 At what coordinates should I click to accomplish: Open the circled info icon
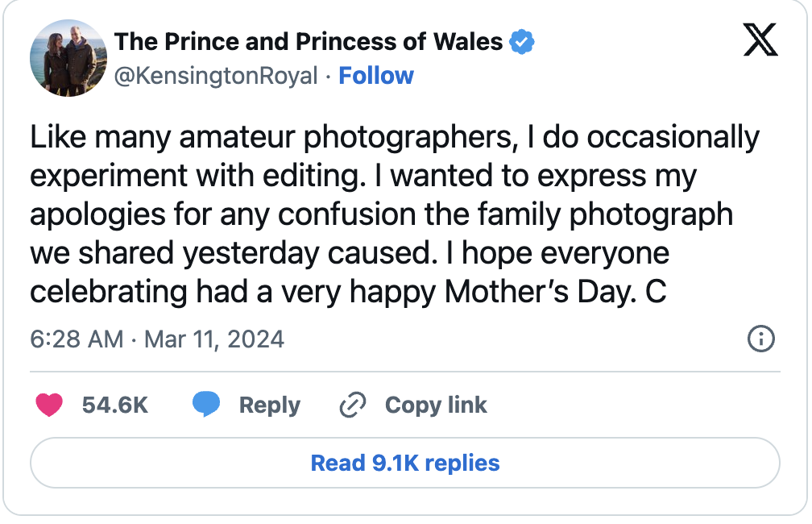tap(761, 339)
